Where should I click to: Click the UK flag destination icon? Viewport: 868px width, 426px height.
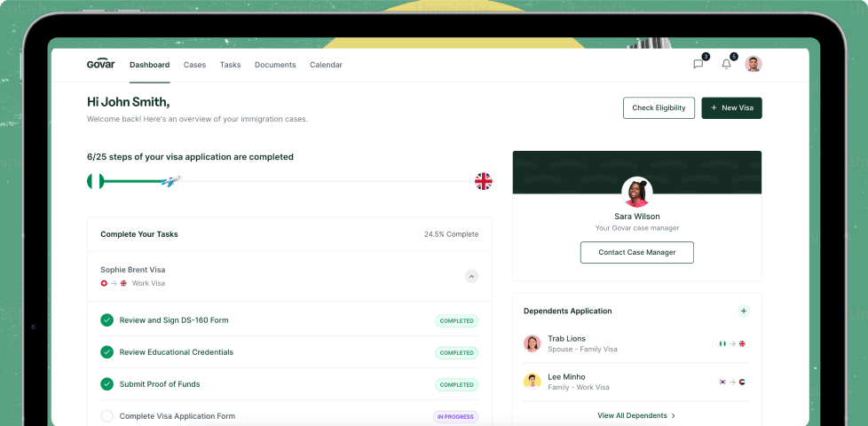[x=484, y=181]
